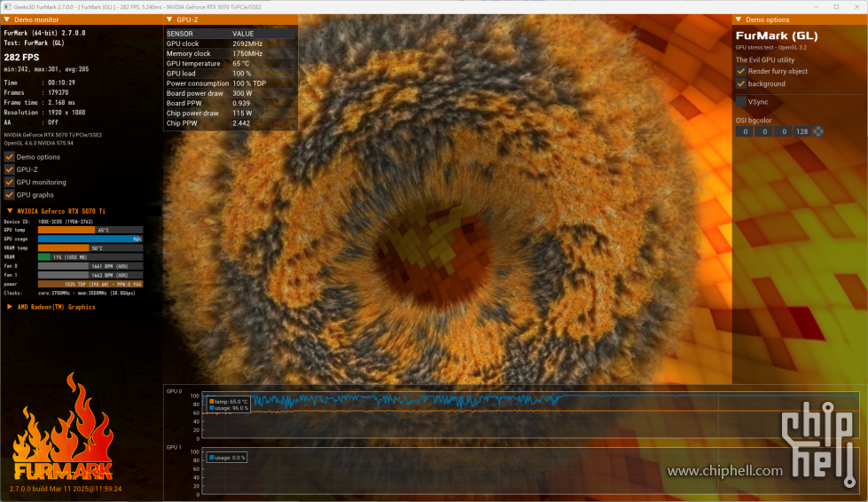Expand the AMD Radeon(TM) Graphics section
This screenshot has height=502, width=868.
click(x=10, y=307)
